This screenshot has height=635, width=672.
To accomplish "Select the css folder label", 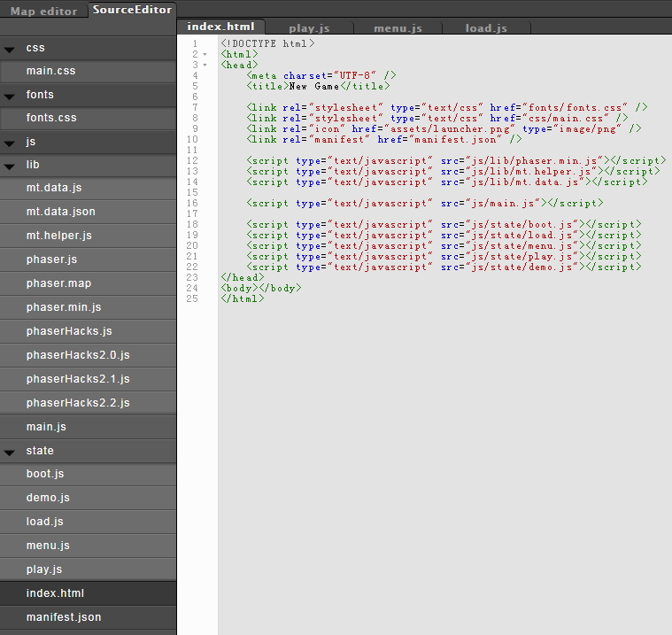I will (35, 48).
